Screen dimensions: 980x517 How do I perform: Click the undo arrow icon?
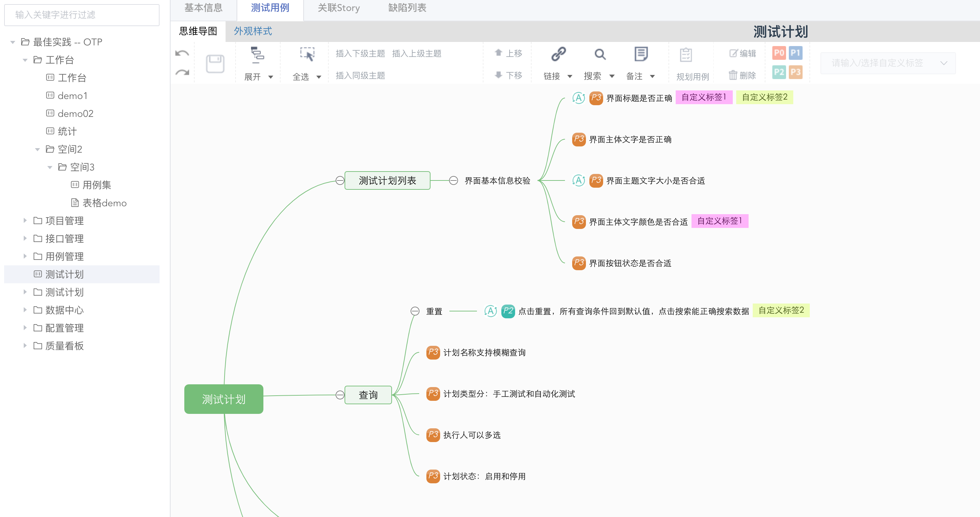click(182, 53)
